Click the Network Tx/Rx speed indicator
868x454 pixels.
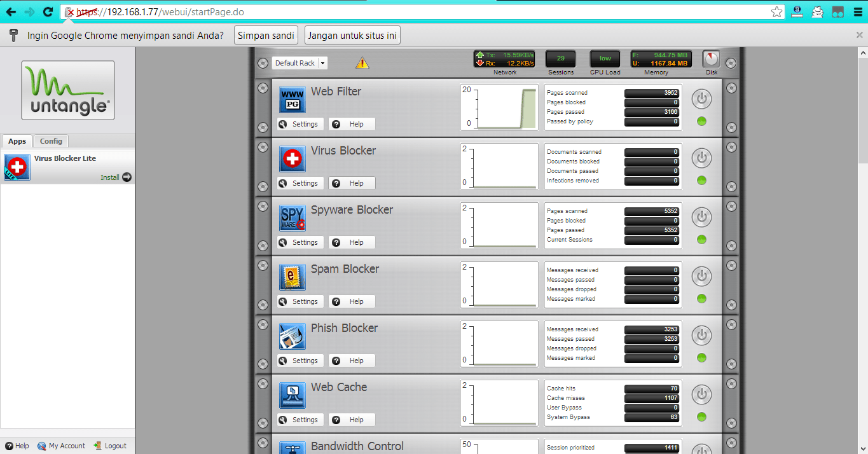pos(504,59)
